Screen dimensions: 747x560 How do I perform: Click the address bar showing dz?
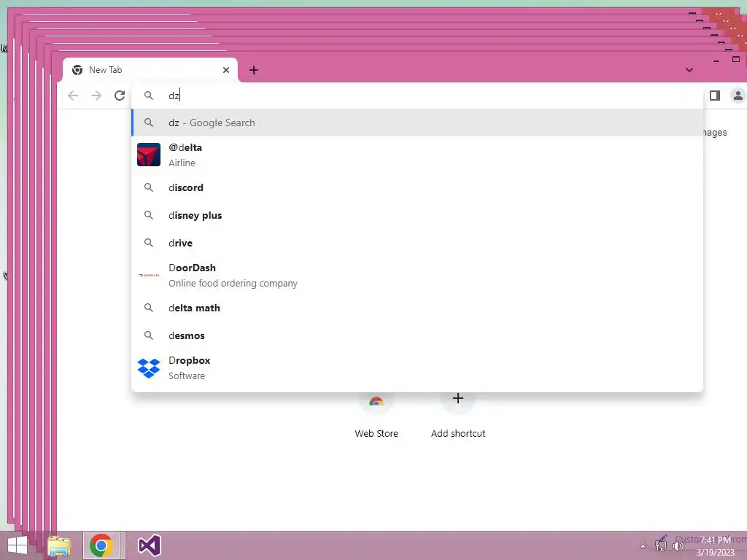417,96
